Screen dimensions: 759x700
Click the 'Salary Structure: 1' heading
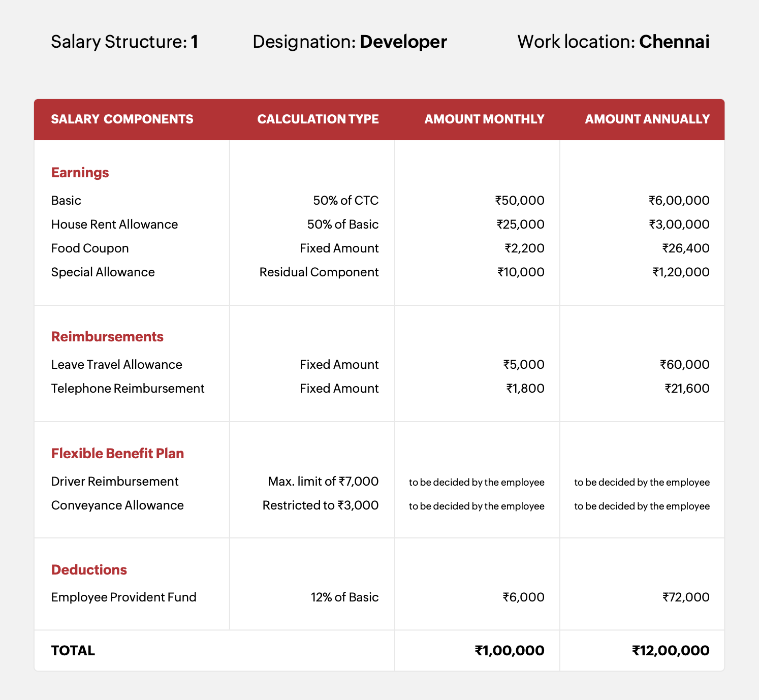(124, 42)
